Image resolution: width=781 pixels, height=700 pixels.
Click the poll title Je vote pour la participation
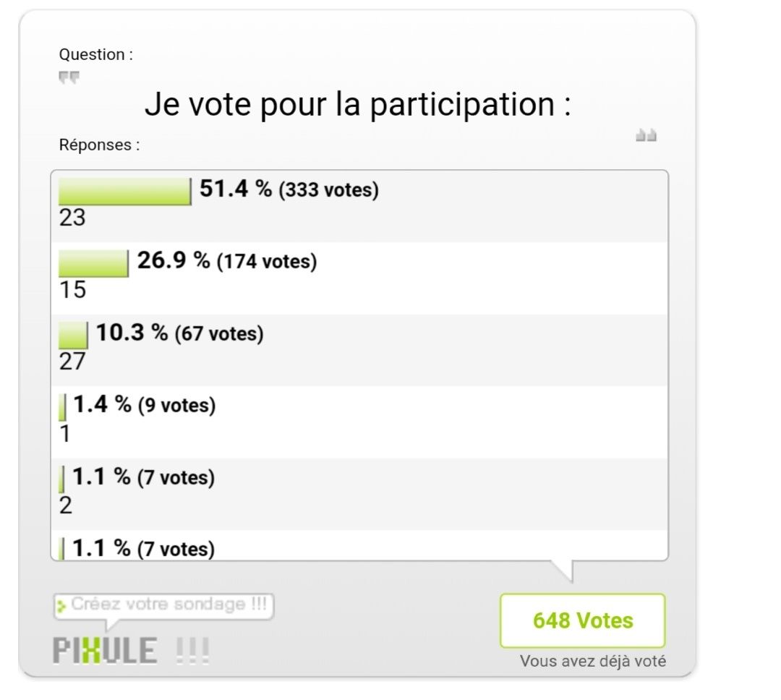pyautogui.click(x=358, y=104)
